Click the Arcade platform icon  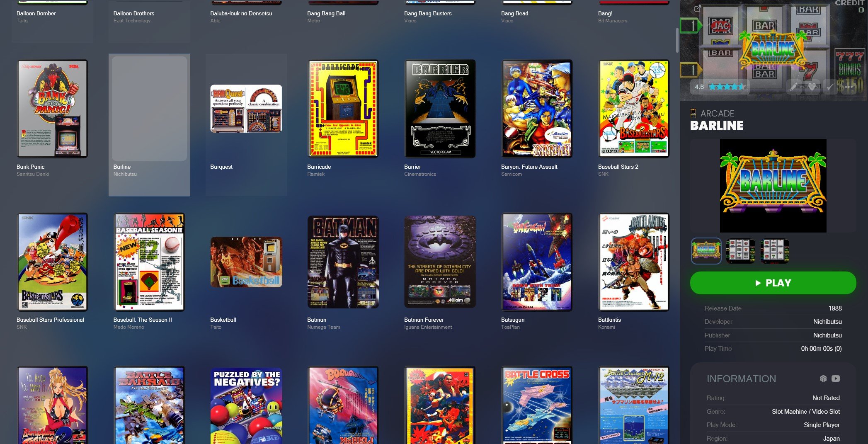[693, 113]
